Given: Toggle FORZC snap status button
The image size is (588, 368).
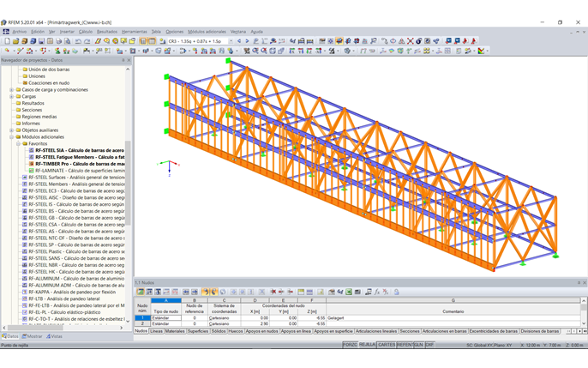Looking at the screenshot, I should [350, 344].
